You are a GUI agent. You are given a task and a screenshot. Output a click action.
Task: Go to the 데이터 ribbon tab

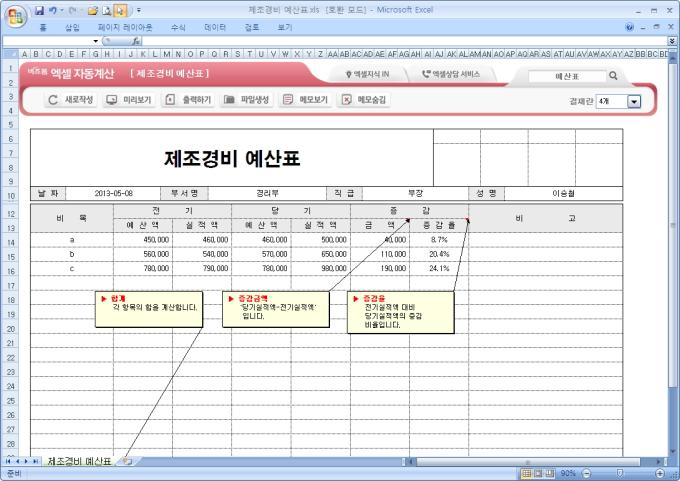click(215, 27)
